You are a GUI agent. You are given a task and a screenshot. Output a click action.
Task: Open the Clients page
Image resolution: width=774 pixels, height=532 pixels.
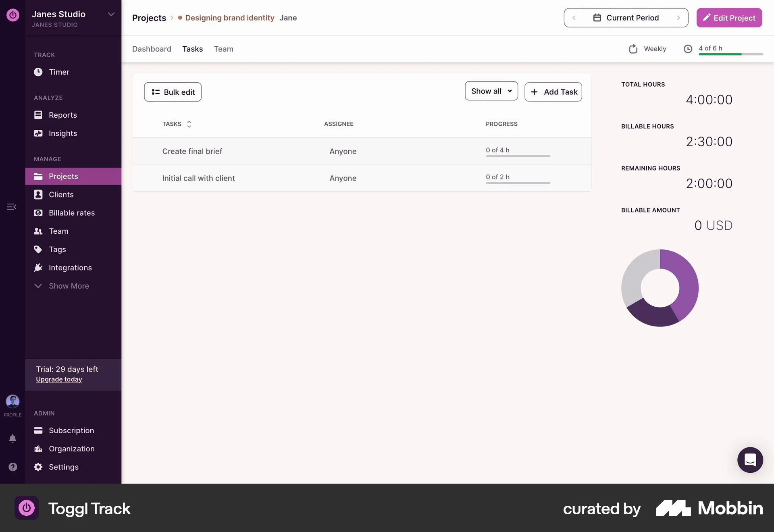point(61,194)
